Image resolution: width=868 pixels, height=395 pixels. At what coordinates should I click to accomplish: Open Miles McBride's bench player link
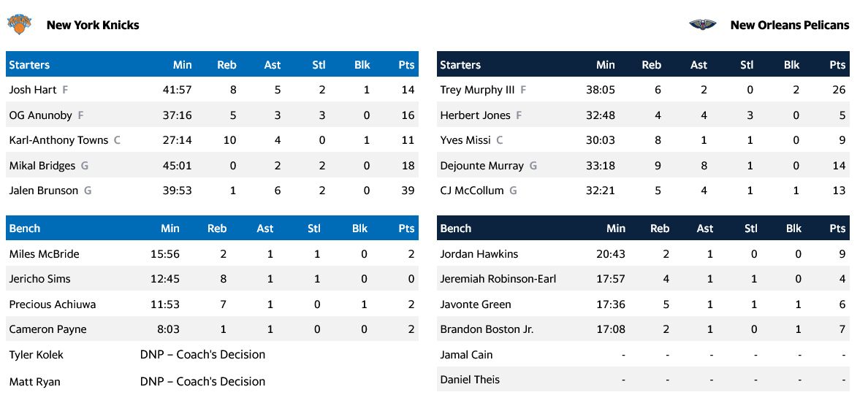[x=44, y=254]
